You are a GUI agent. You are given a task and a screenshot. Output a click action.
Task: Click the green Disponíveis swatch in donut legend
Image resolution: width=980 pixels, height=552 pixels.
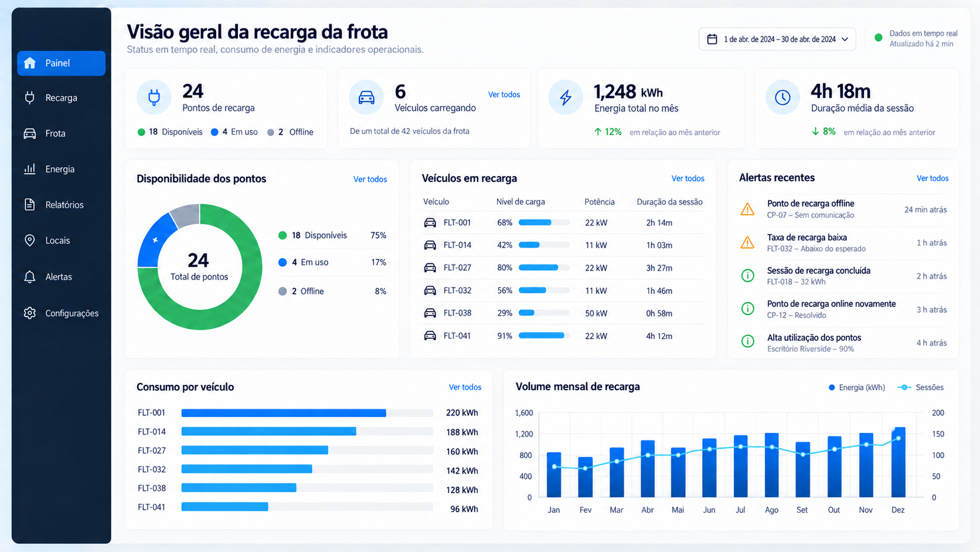pyautogui.click(x=283, y=235)
